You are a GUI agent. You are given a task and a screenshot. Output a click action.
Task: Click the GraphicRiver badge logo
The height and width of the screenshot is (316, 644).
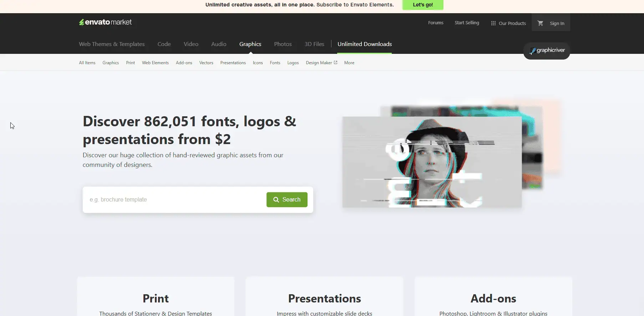(x=547, y=51)
